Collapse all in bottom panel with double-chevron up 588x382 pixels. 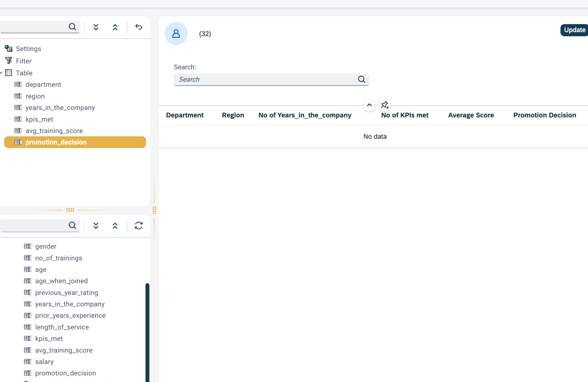tap(115, 226)
